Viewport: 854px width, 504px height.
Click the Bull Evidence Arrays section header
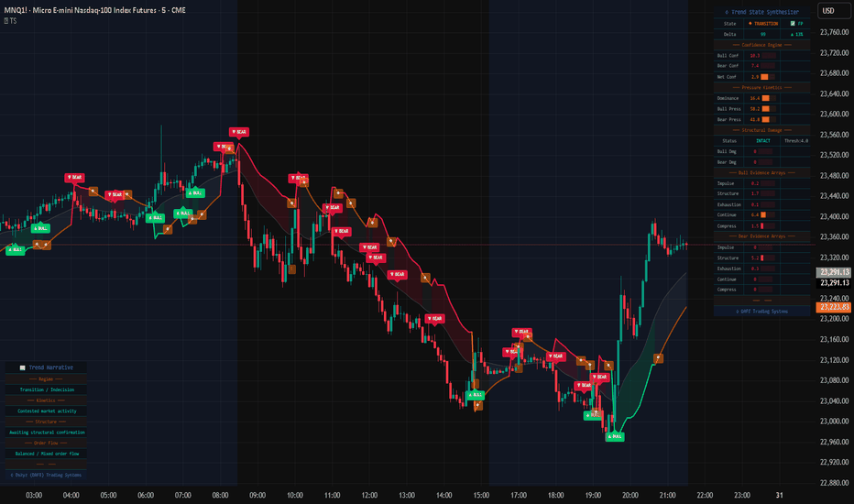762,172
